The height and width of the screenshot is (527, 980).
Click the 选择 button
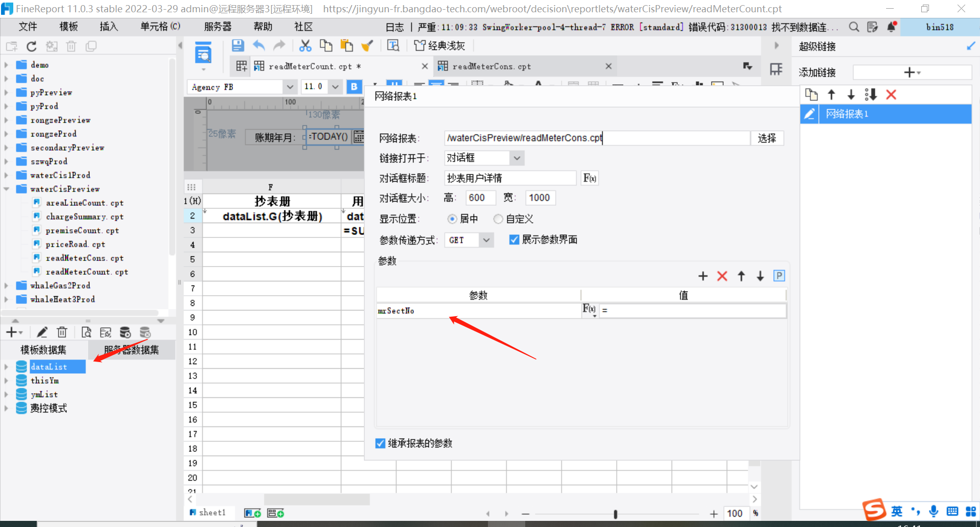pos(767,138)
